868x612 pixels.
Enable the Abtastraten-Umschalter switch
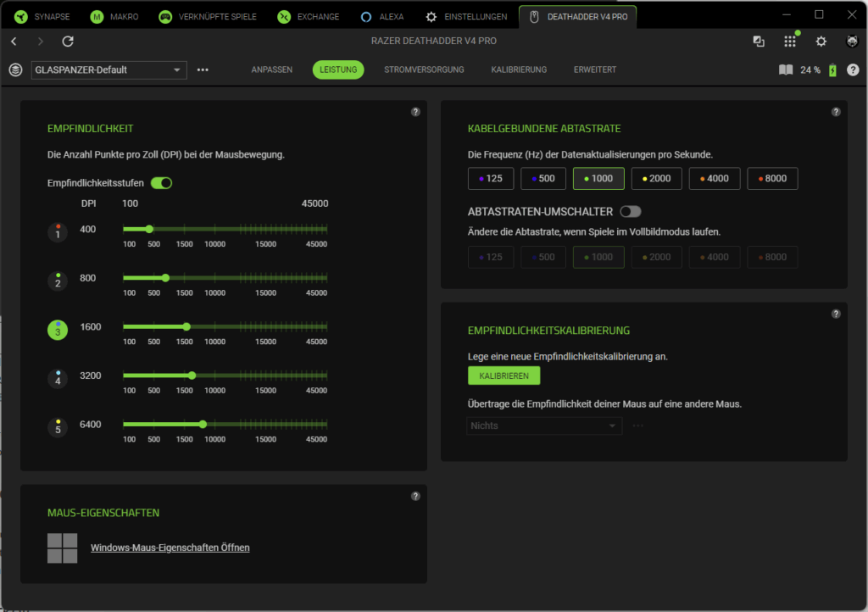coord(631,211)
